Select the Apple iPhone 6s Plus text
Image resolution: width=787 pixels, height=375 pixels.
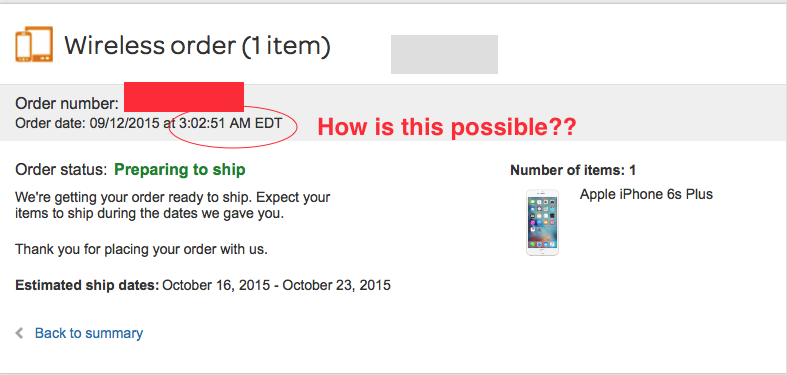[646, 194]
